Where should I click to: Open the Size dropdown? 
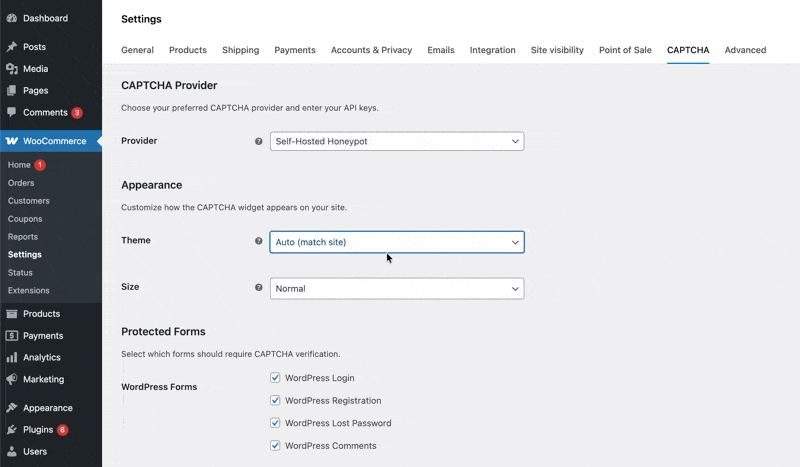point(397,289)
